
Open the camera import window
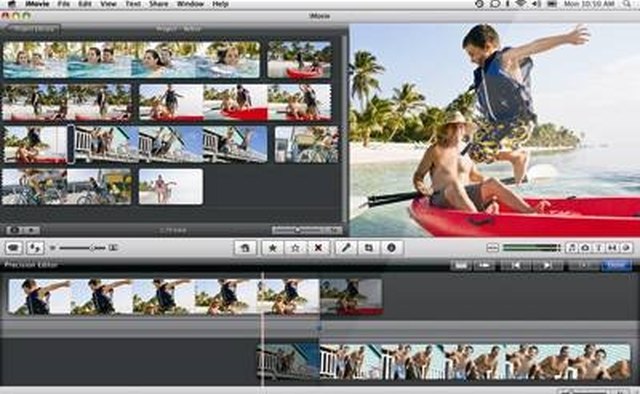(x=14, y=248)
